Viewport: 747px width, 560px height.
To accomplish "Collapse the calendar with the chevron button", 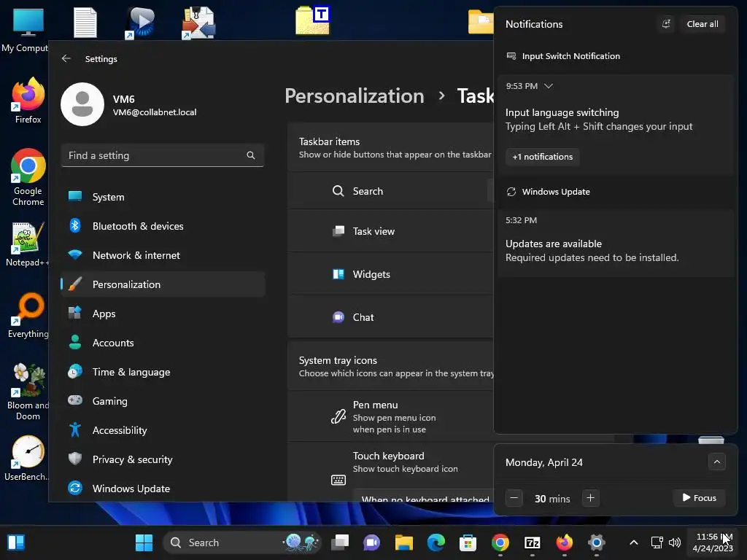I will (716, 462).
